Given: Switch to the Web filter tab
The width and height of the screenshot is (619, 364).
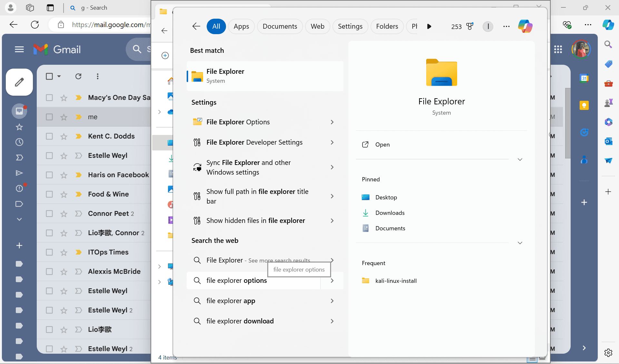Looking at the screenshot, I should point(317,26).
